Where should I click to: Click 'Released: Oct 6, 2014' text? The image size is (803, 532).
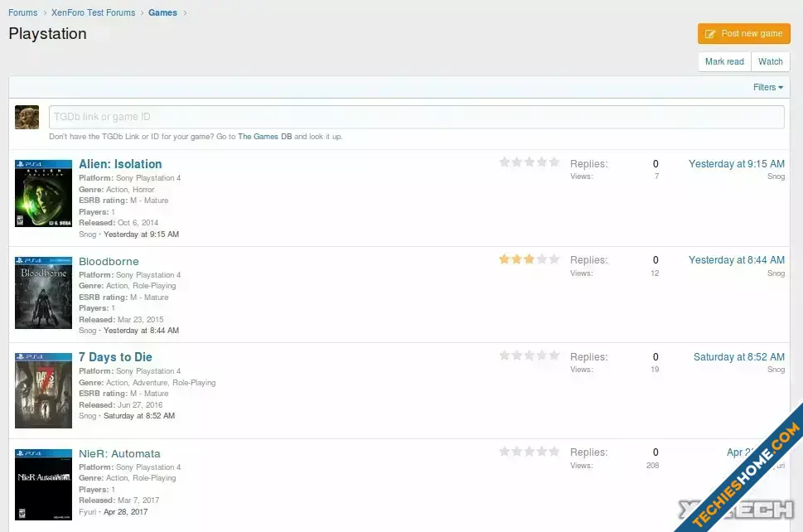click(119, 223)
